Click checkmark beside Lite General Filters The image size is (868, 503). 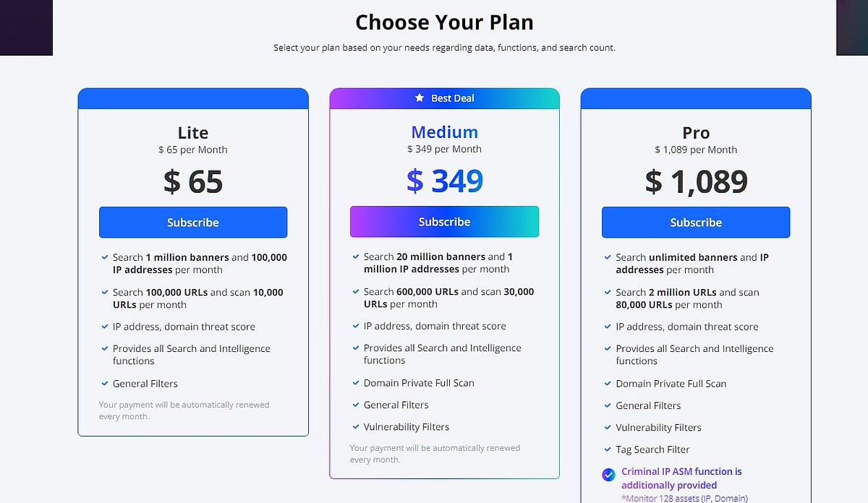point(105,384)
